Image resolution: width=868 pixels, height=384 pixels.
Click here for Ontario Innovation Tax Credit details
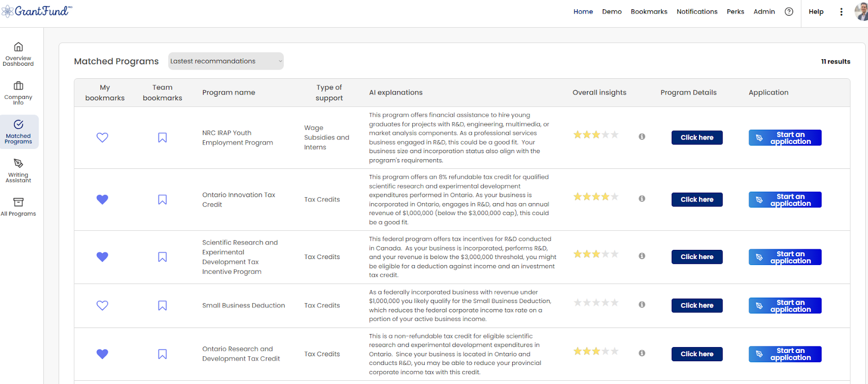click(x=697, y=199)
